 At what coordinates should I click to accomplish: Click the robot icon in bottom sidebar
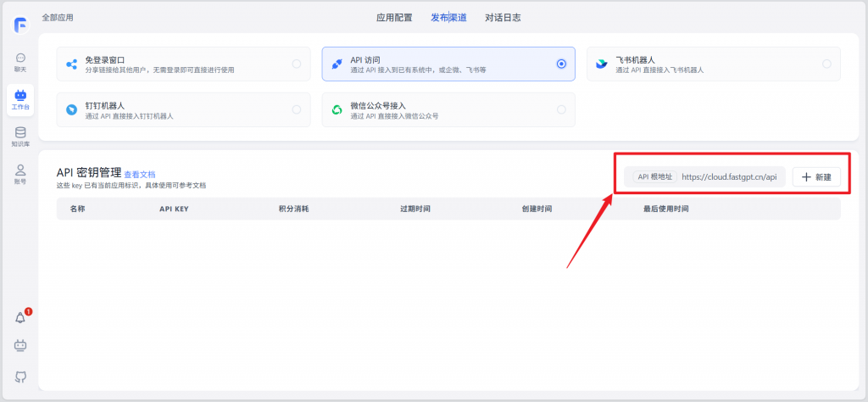point(20,345)
